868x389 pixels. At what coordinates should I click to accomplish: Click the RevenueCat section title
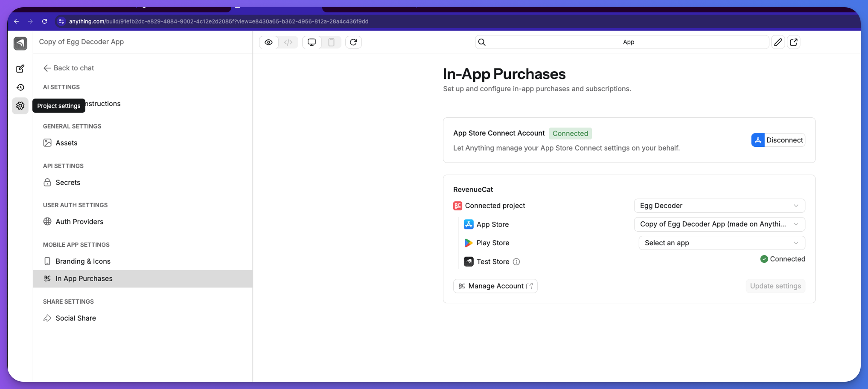473,189
